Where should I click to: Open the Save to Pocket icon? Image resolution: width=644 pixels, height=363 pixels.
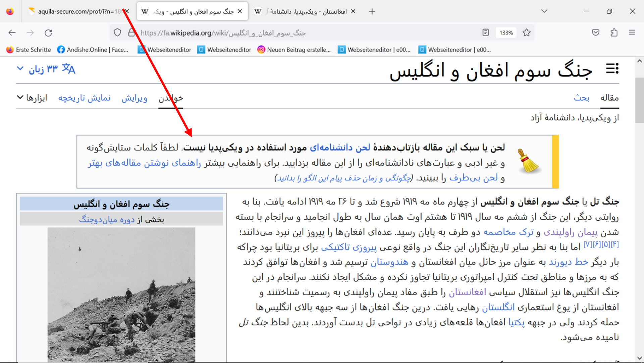596,33
